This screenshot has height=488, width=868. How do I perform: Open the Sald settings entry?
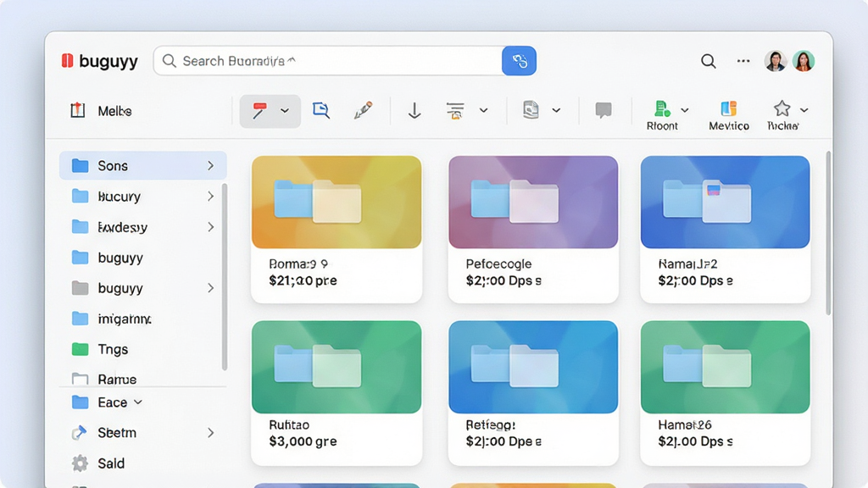point(111,463)
